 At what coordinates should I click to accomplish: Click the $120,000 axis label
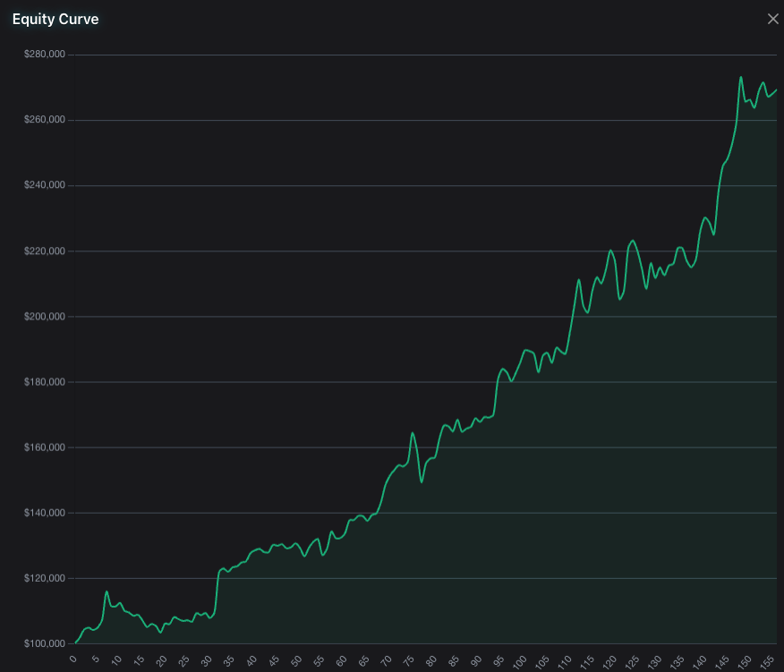pos(45,579)
